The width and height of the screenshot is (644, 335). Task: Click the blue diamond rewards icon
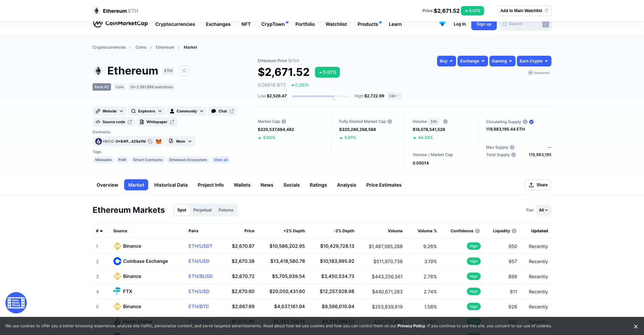(x=442, y=24)
